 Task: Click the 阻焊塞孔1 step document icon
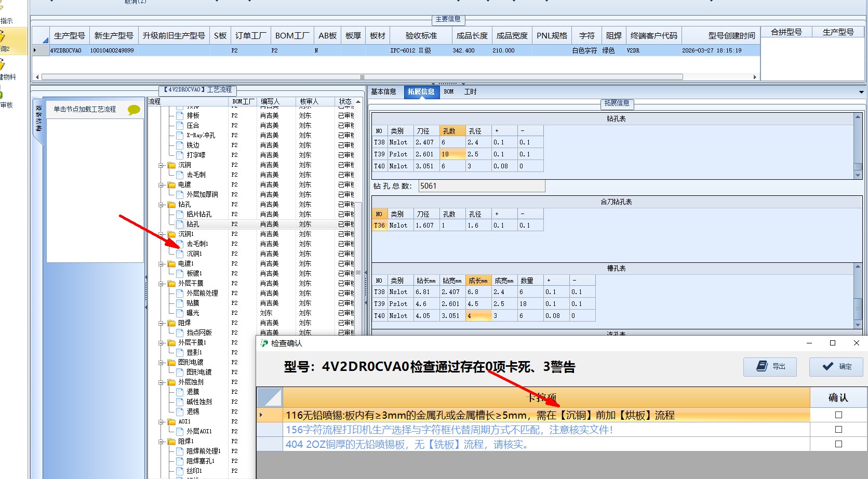(x=180, y=461)
